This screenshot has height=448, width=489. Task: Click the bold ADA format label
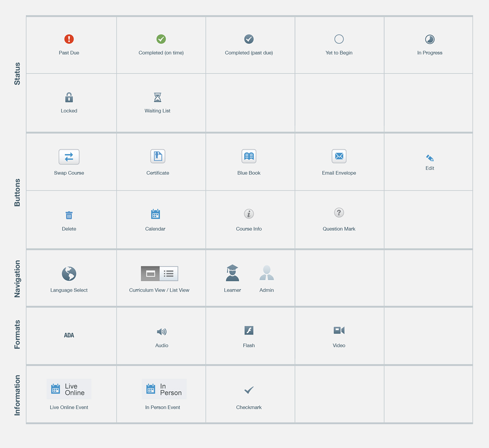point(69,335)
